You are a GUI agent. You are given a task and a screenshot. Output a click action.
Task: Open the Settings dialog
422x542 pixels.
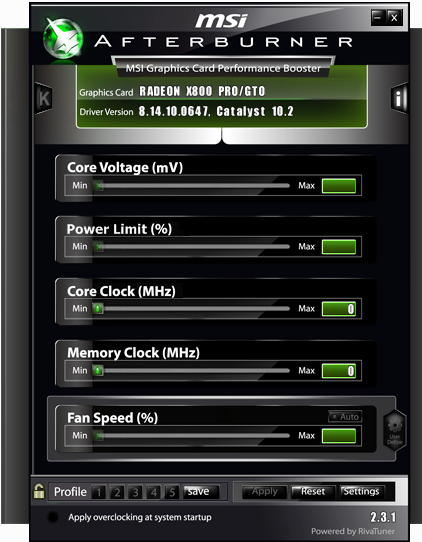362,492
